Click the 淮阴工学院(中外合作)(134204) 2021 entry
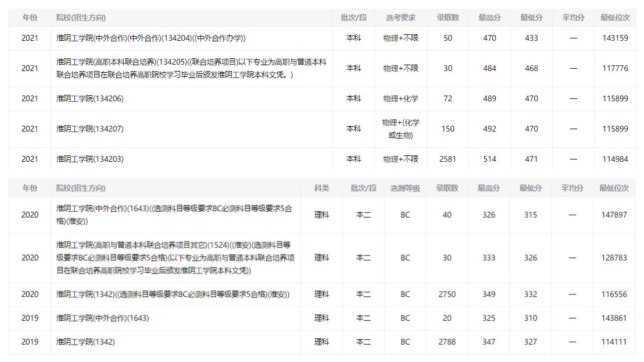Image resolution: width=644 pixels, height=362 pixels. pos(151,38)
